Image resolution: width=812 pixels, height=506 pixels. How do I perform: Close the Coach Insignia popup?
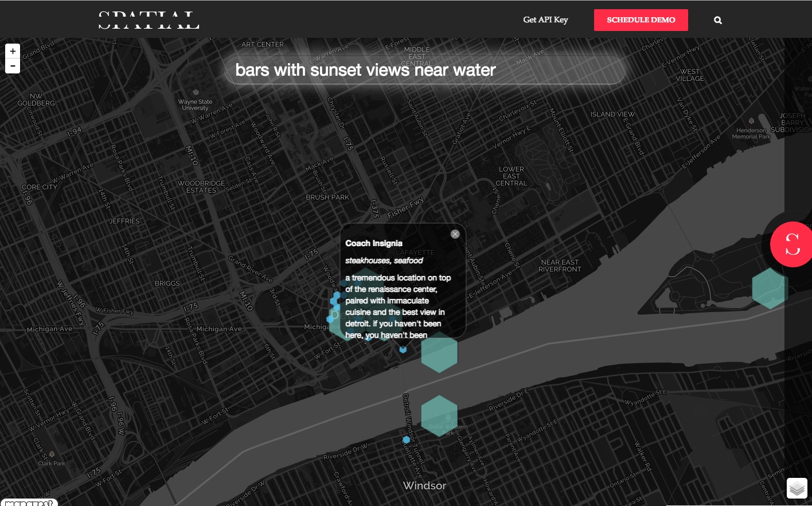[x=455, y=234]
